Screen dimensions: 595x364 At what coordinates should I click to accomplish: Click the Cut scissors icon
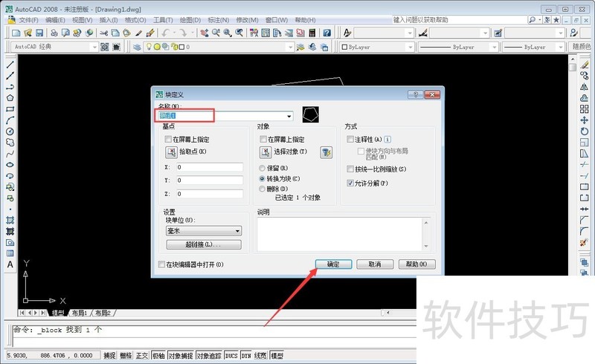tap(103, 33)
